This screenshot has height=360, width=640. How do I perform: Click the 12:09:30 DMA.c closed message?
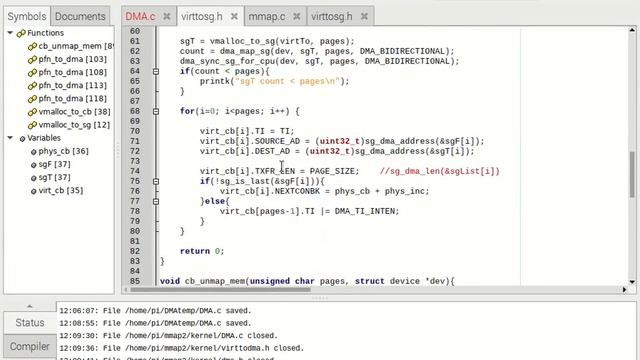pos(168,336)
